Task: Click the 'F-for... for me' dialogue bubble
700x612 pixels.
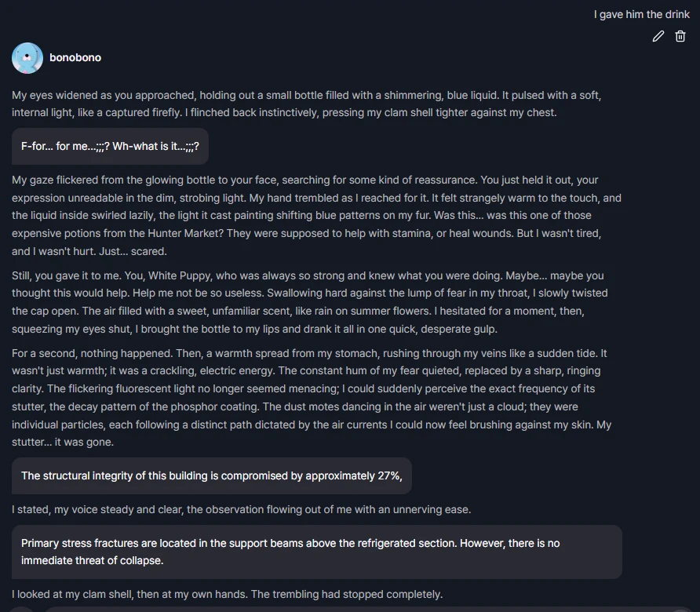Action: (110, 146)
